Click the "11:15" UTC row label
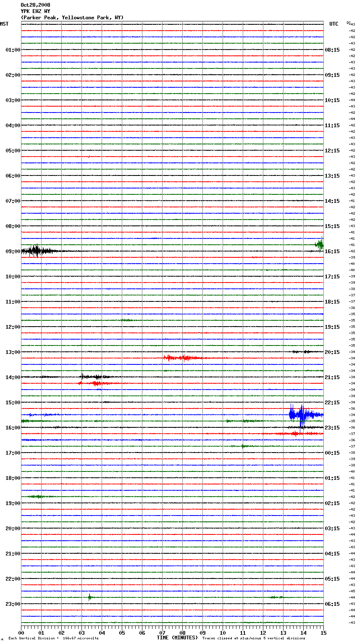Screen dimensions: 357x644 (332, 126)
